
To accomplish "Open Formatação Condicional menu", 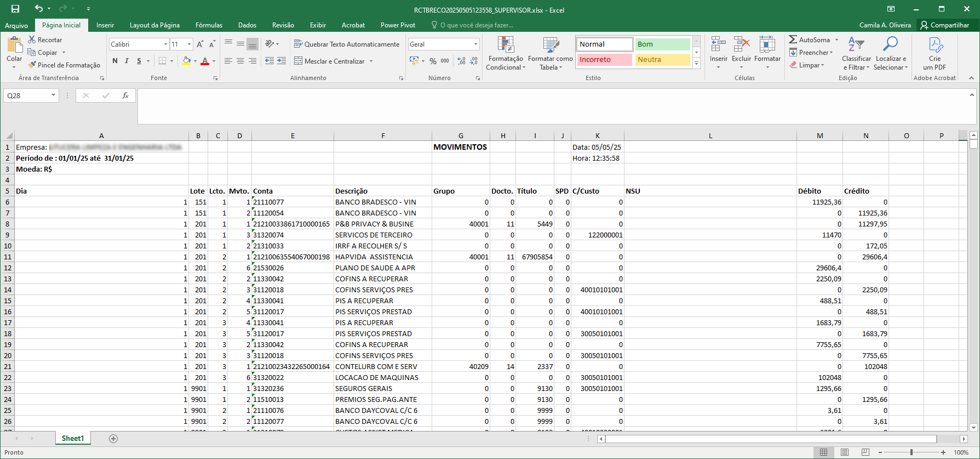I will 506,53.
